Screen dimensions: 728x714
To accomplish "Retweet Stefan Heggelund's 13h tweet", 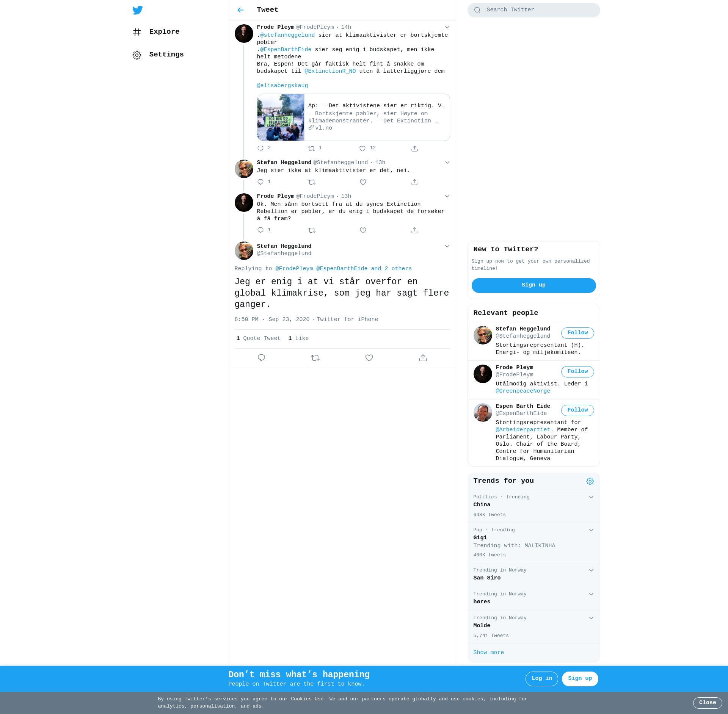I will 312,182.
